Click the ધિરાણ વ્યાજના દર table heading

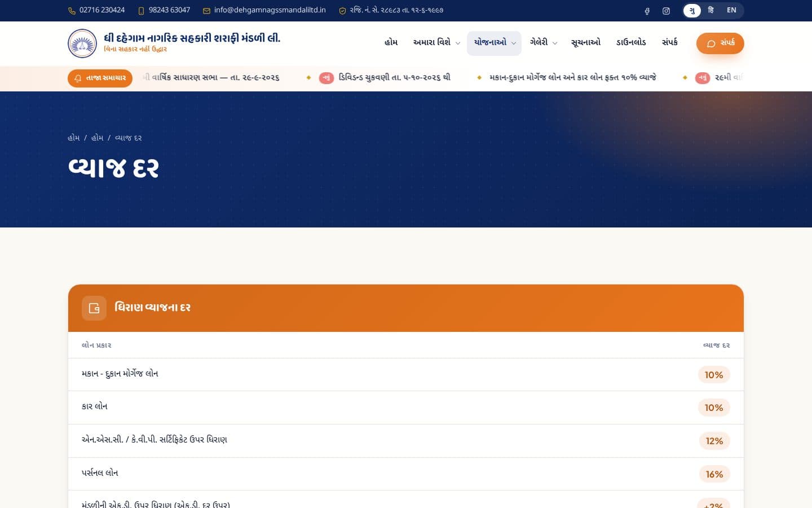point(152,308)
